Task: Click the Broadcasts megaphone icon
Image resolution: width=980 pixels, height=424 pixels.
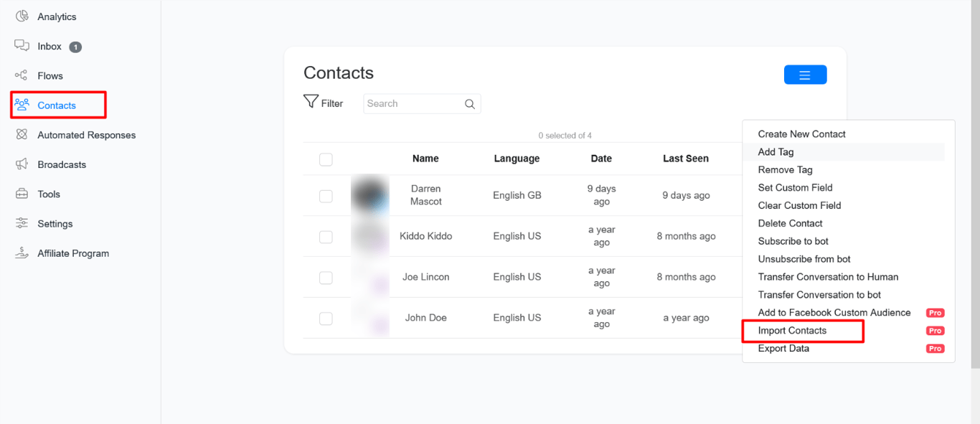Action: (x=22, y=164)
